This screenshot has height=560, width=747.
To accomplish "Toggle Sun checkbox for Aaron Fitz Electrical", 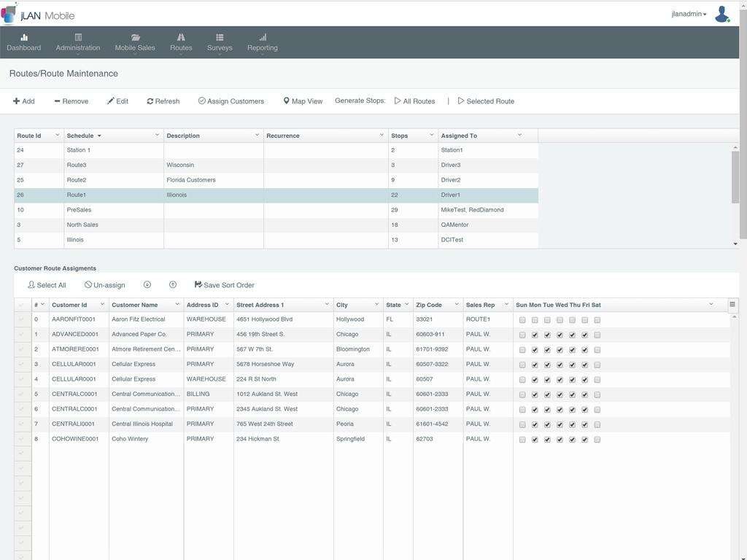I will coord(522,320).
